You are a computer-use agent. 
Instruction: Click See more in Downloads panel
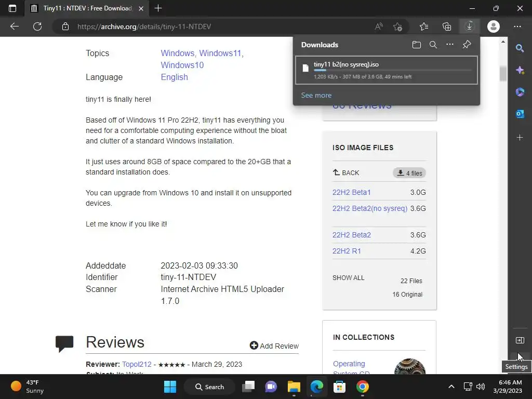pyautogui.click(x=316, y=96)
